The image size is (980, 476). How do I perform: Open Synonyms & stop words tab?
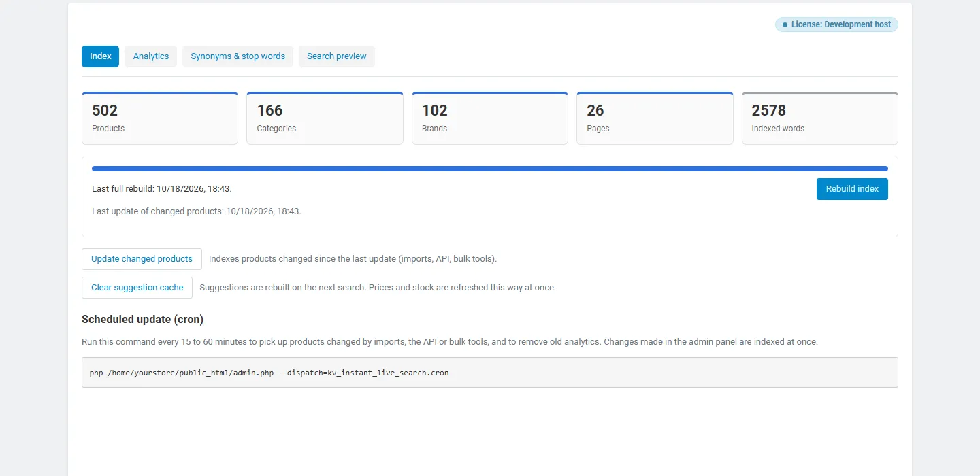[238, 56]
